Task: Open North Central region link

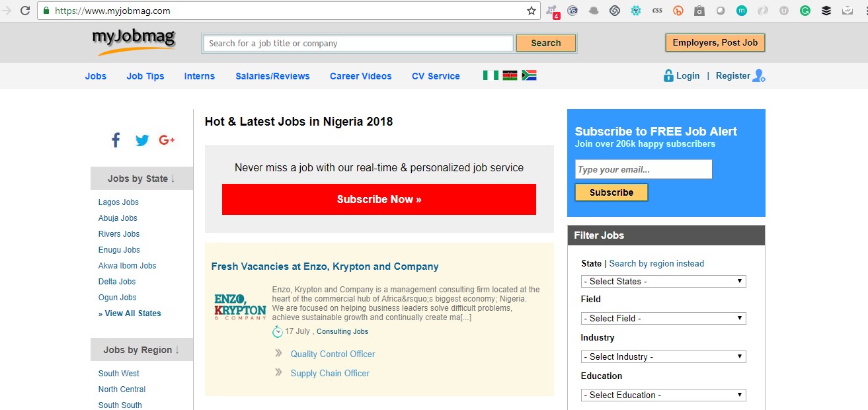Action: [x=122, y=389]
